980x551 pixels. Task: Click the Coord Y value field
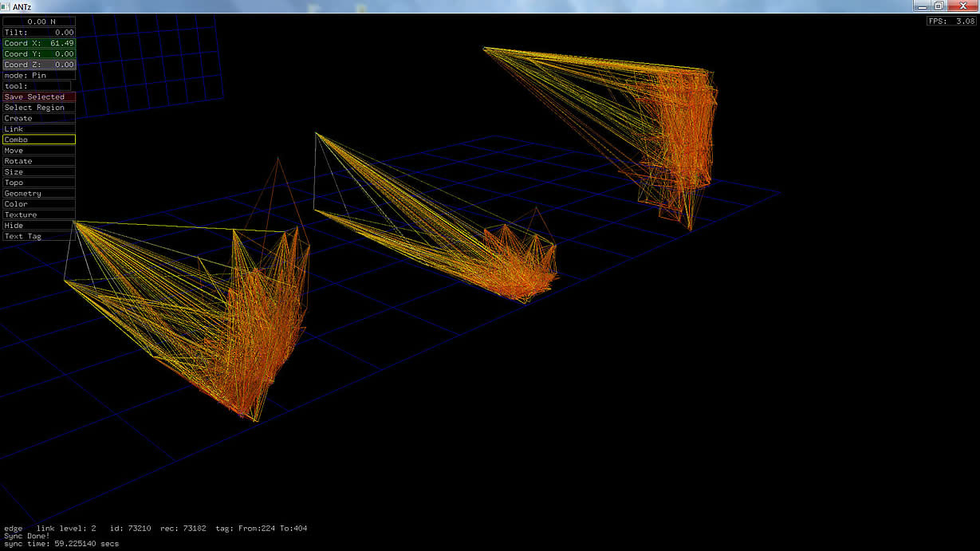click(39, 54)
